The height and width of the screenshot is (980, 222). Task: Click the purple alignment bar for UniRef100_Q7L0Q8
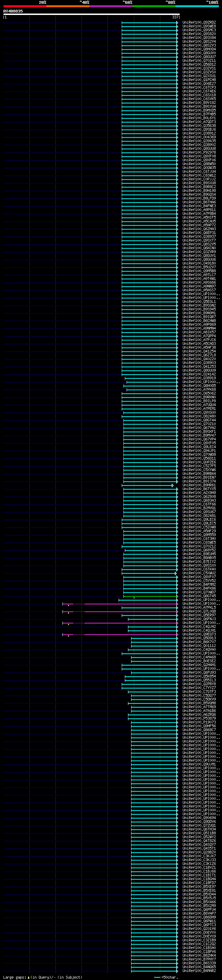tap(120, 612)
